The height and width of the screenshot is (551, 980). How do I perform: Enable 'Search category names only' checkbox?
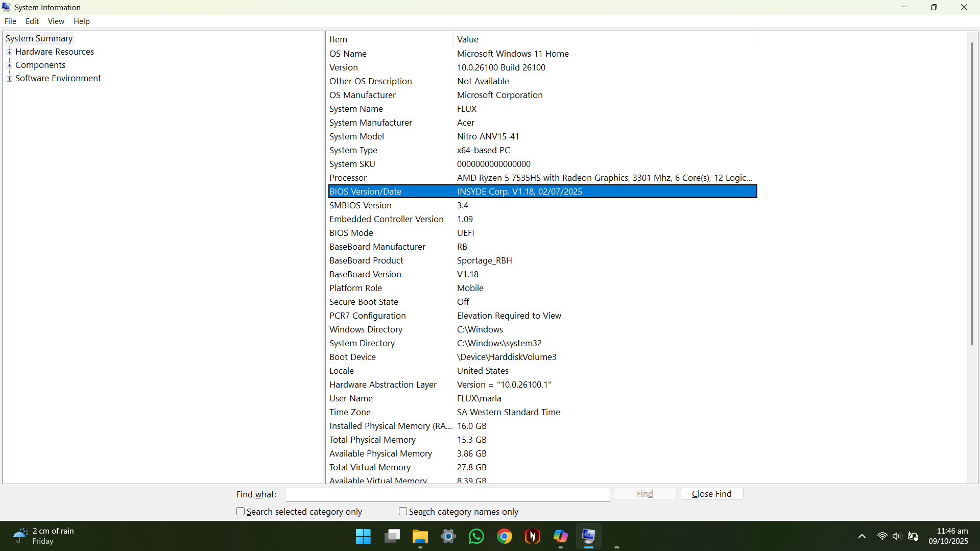click(403, 511)
